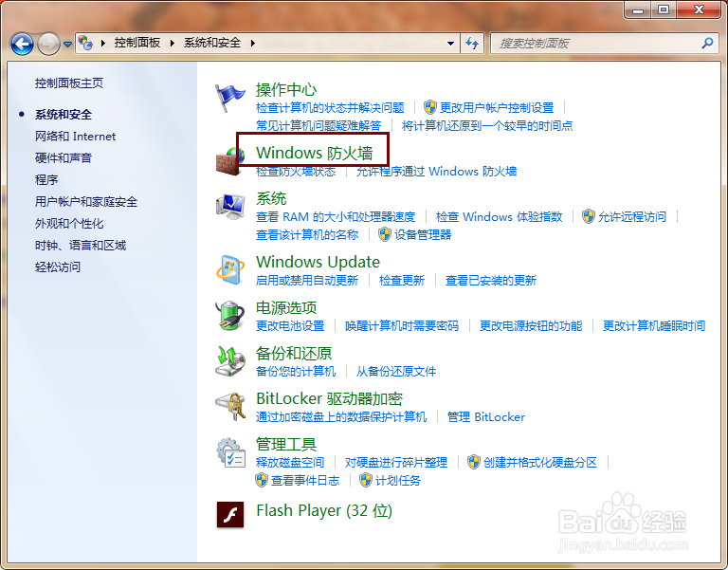Go back with the blue Back arrow
The width and height of the screenshot is (728, 570).
click(x=22, y=45)
